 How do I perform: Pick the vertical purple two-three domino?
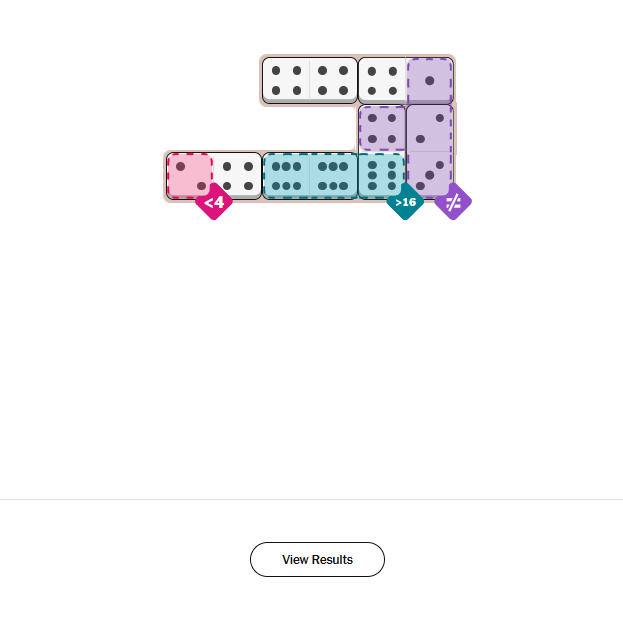[x=430, y=151]
